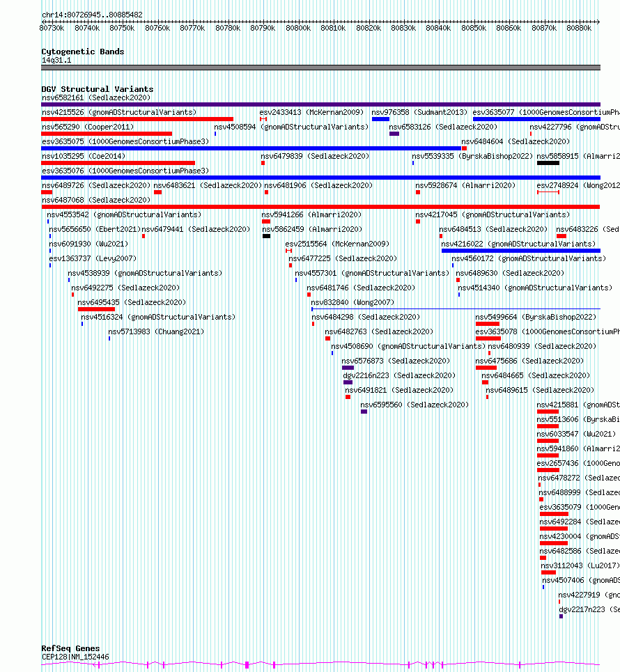620x672 pixels.
Task: Select the nsv4508594 gnomAD variant label
Action: pyautogui.click(x=292, y=127)
